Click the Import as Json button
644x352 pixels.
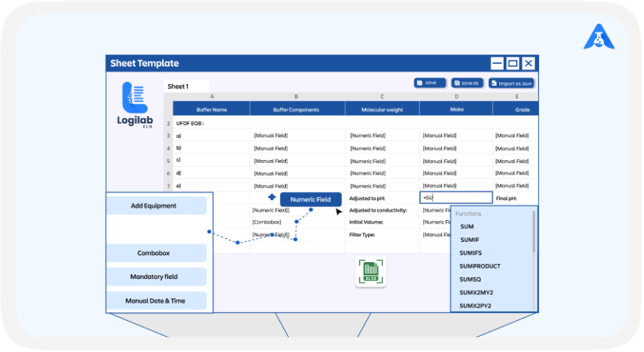[x=512, y=83]
